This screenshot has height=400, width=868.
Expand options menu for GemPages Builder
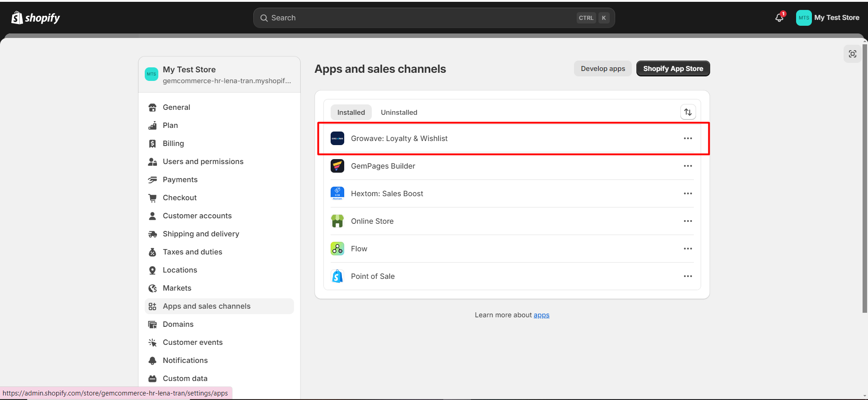tap(688, 166)
